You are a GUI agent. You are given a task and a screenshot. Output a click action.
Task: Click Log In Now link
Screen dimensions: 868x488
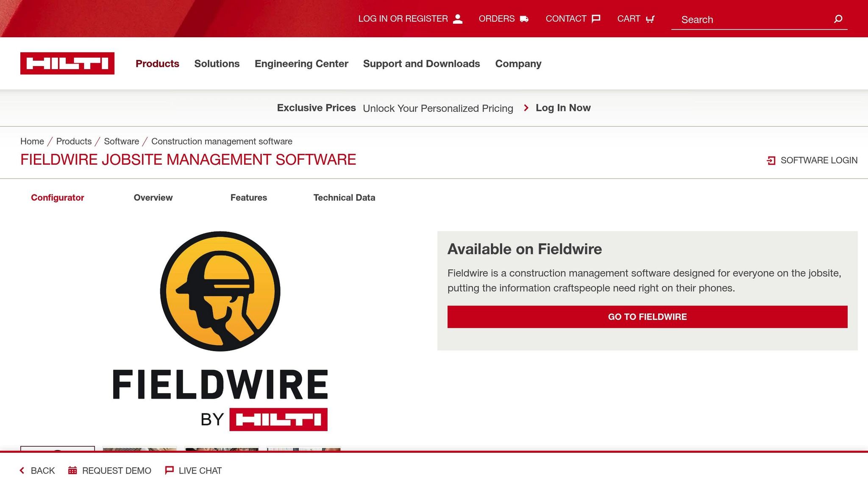pos(563,108)
